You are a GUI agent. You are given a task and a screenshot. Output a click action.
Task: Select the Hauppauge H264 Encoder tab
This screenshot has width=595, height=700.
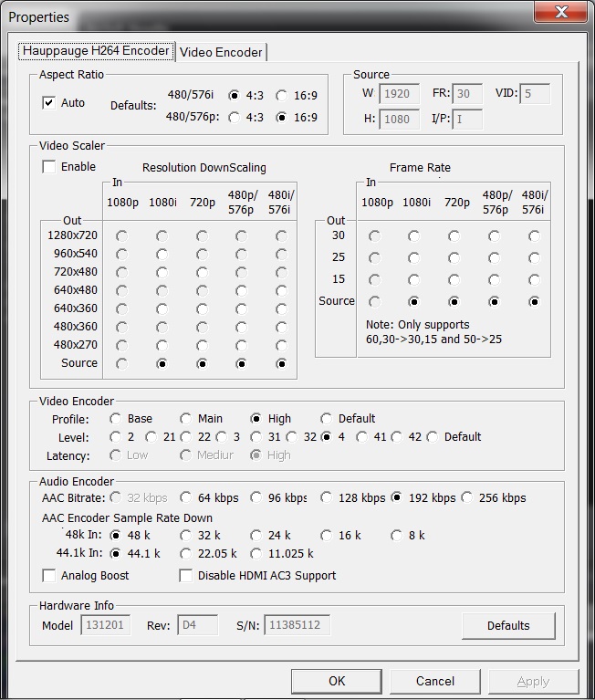96,51
